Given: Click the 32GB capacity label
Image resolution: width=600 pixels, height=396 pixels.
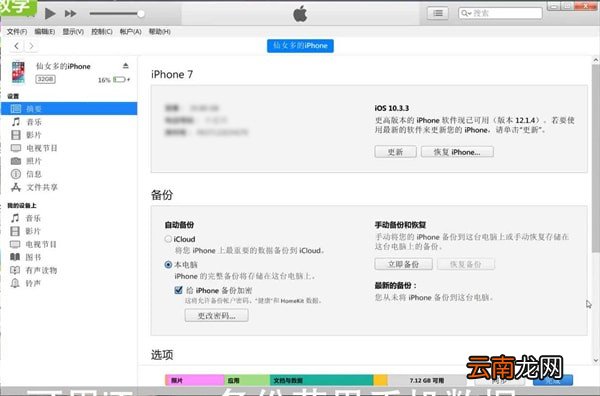Looking at the screenshot, I should coord(46,79).
